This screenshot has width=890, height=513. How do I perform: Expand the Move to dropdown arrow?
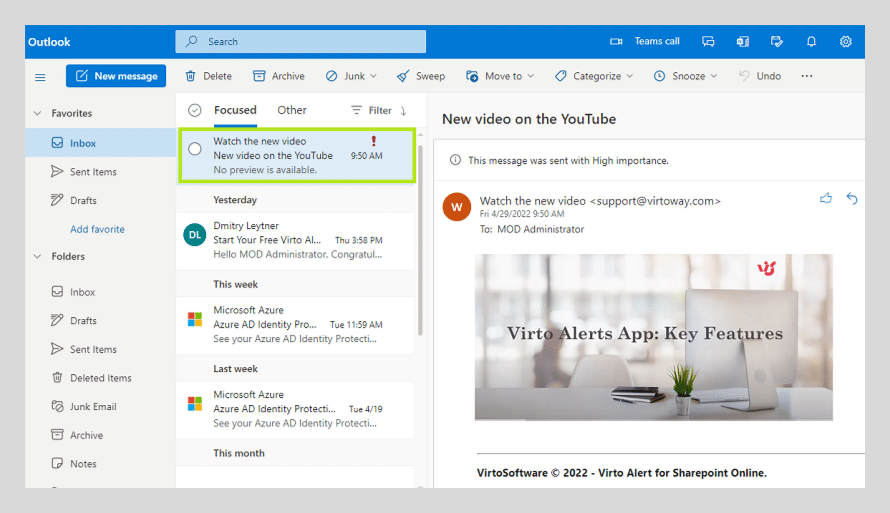pos(531,76)
